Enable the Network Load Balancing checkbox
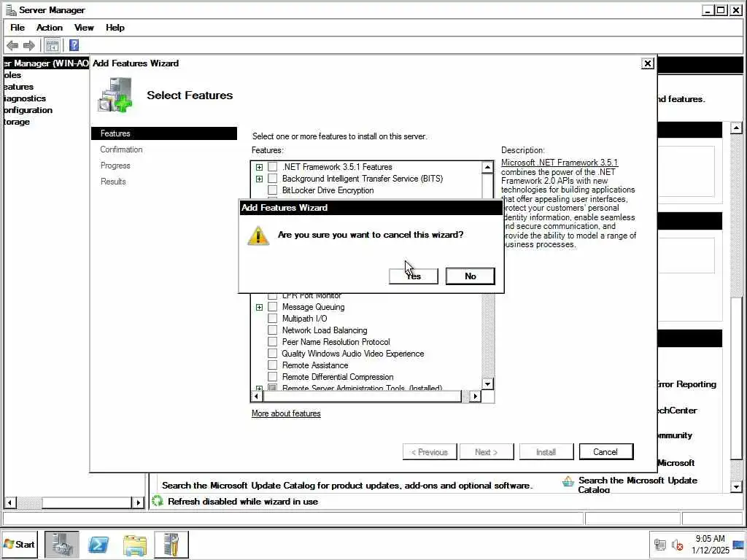This screenshot has height=560, width=747. (273, 330)
